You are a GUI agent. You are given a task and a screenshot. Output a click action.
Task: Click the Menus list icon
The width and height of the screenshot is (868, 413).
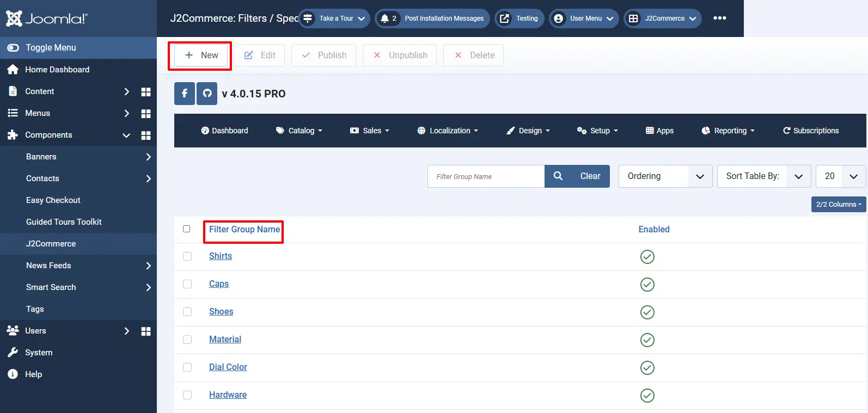click(x=13, y=113)
